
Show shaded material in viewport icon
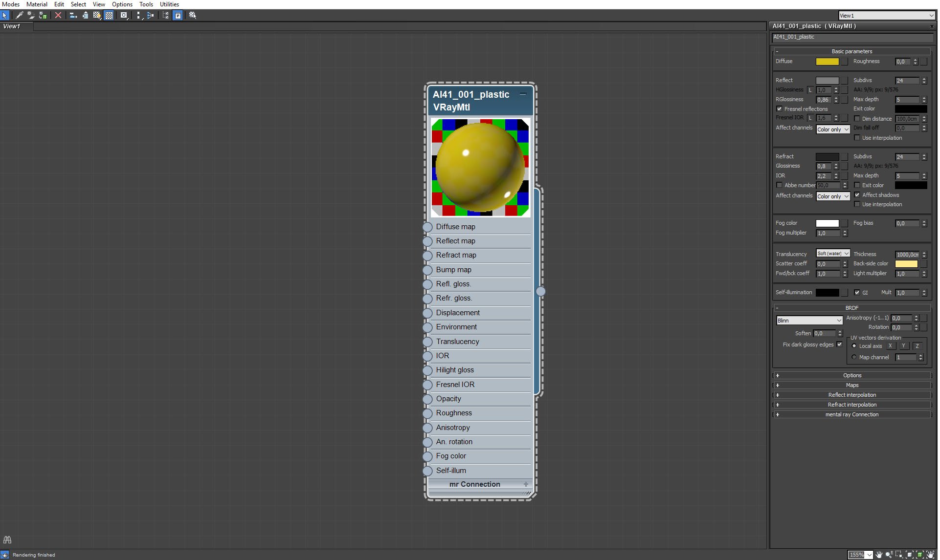(x=97, y=15)
